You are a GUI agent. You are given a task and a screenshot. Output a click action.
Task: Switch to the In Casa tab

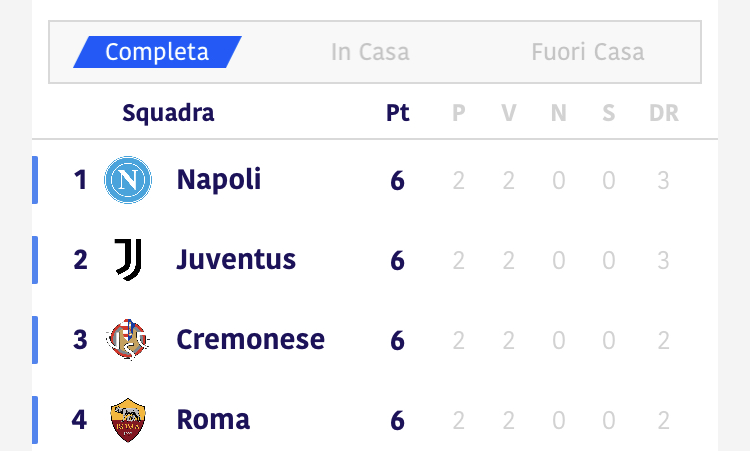click(x=370, y=52)
